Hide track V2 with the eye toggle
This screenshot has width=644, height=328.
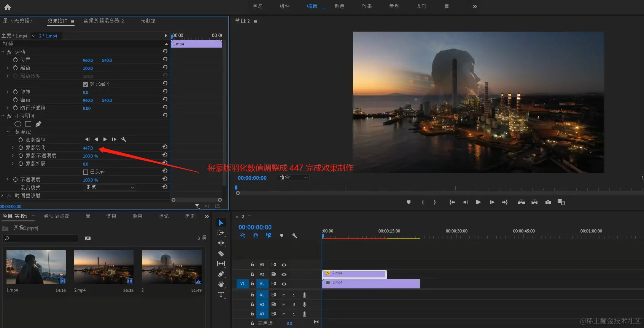click(284, 274)
